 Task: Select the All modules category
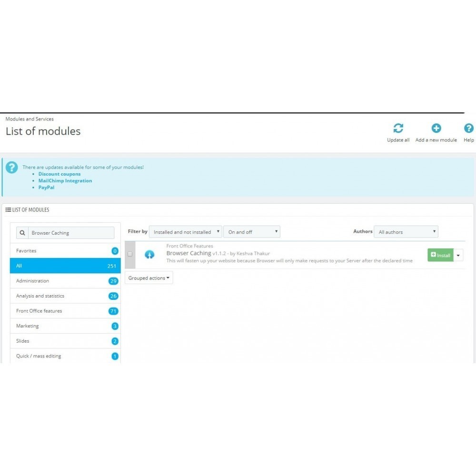65,266
